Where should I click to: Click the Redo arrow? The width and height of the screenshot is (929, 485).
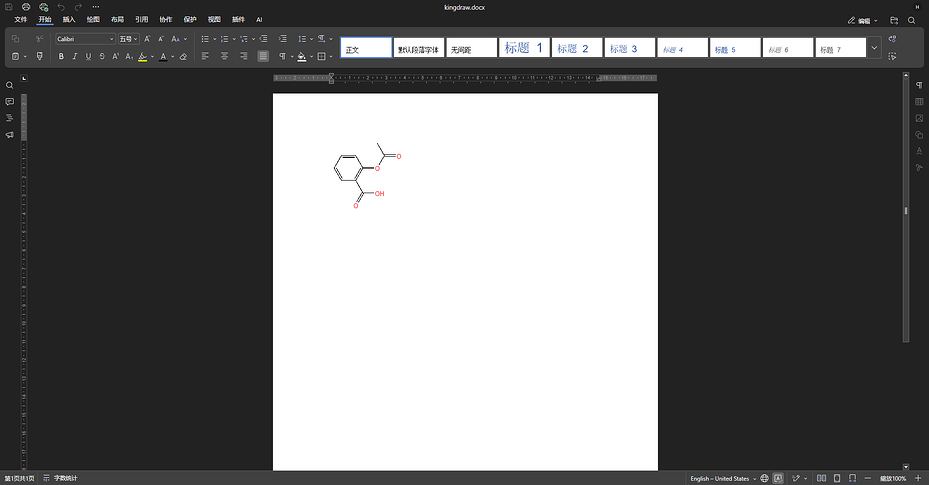click(x=78, y=7)
